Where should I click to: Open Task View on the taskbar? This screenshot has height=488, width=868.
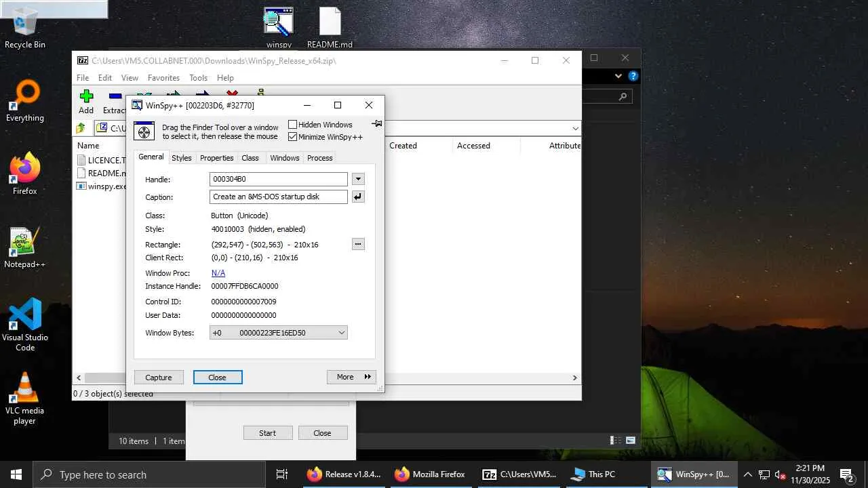tap(282, 474)
